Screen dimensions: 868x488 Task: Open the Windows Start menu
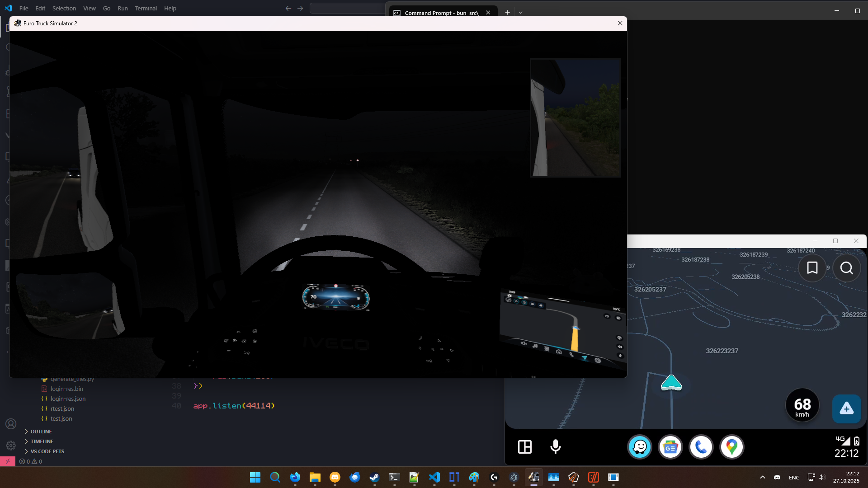coord(255,477)
